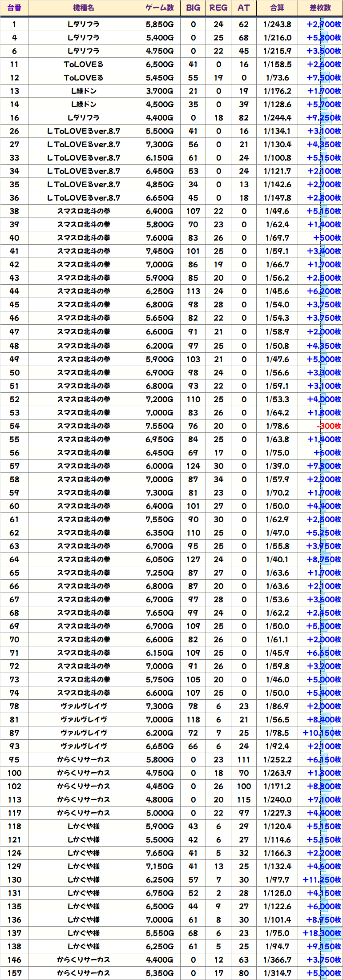The width and height of the screenshot is (343, 980).
Task: Click BIG count 127 for machine 64
Action: click(x=193, y=559)
